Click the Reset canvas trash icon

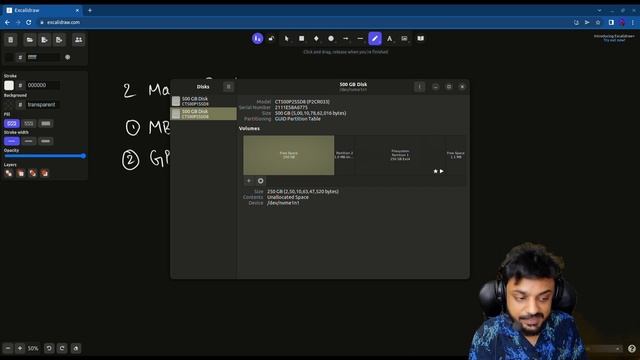coord(11,40)
